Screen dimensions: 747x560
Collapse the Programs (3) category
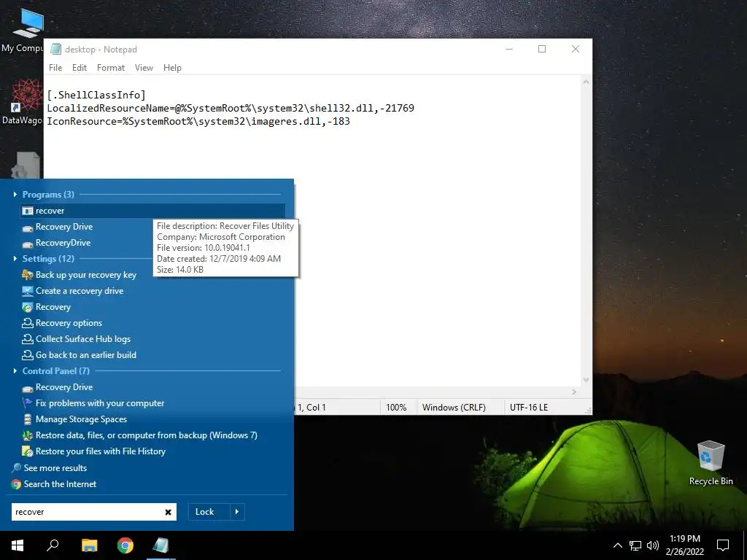15,194
